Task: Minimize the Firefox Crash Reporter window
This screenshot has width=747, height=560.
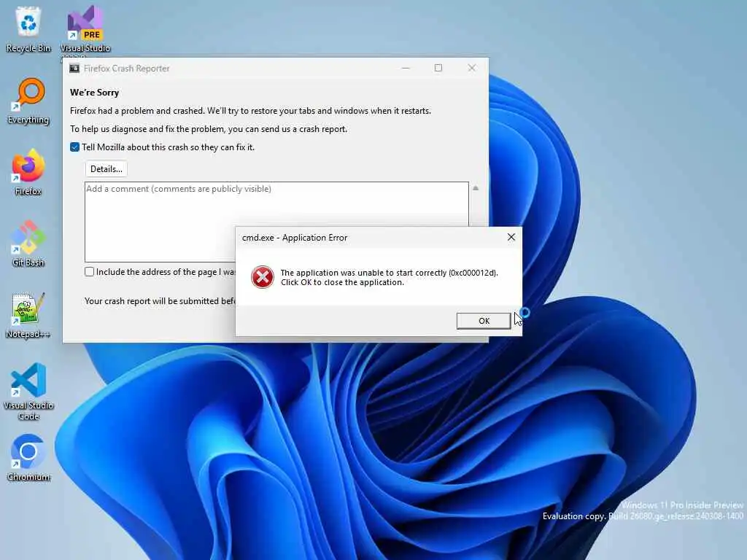Action: [x=406, y=68]
